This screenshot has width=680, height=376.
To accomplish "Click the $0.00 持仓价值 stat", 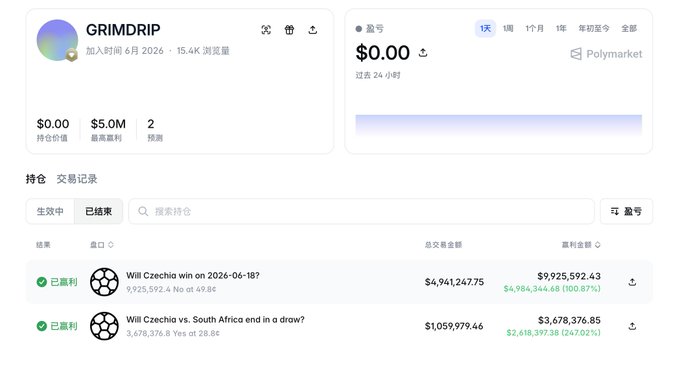I will tap(53, 130).
